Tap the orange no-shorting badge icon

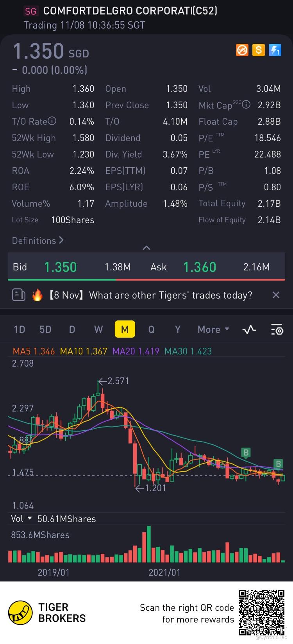point(242,50)
